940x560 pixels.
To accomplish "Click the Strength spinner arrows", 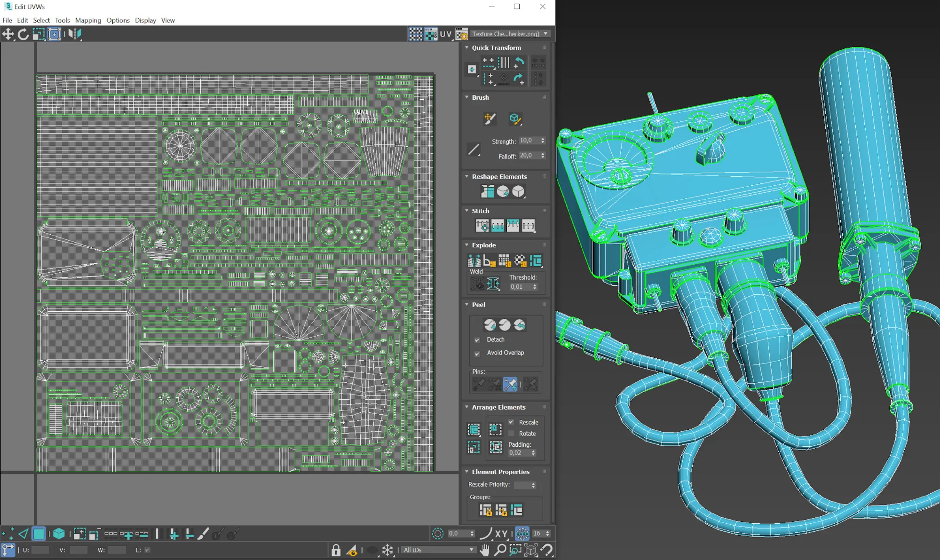I will pos(543,141).
